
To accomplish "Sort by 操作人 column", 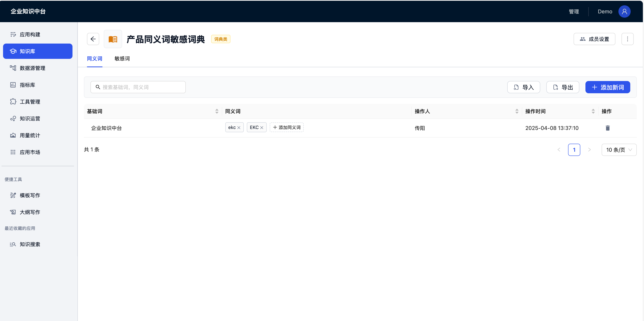I will point(517,111).
